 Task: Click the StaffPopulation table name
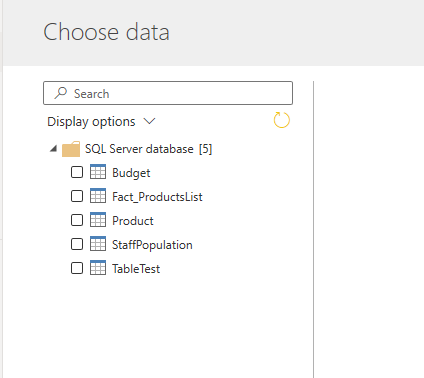[152, 245]
